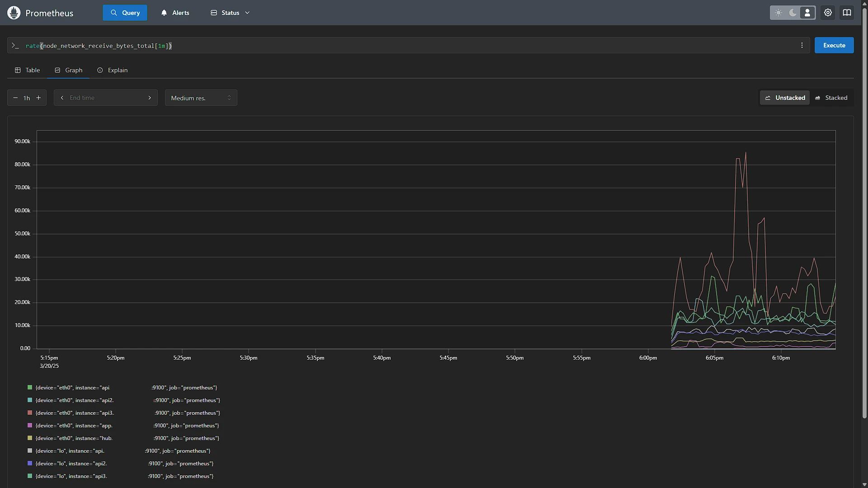Click the page vertical scrollbar
Screen dimensions: 868x488
864,212
